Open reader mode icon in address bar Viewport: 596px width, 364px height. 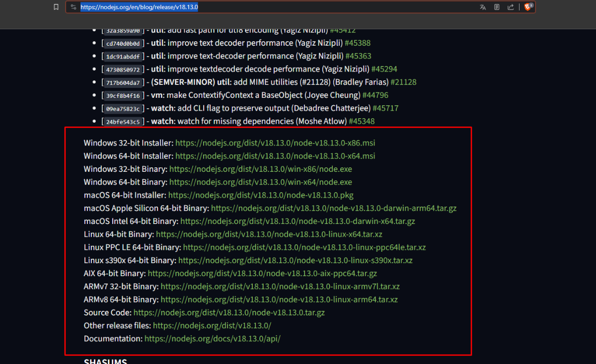497,7
